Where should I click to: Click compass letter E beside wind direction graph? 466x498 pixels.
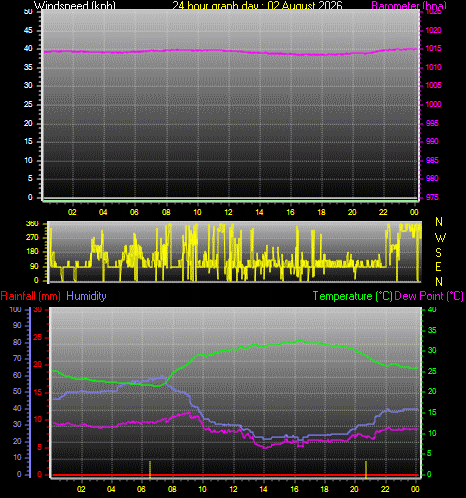tap(438, 267)
